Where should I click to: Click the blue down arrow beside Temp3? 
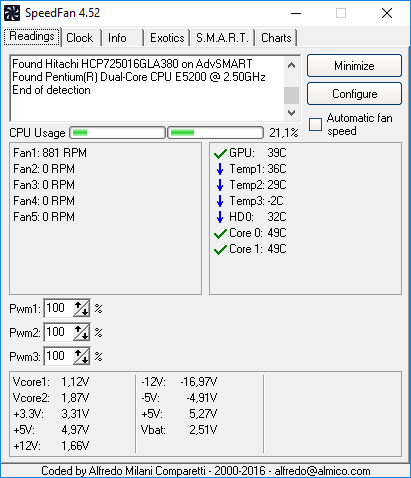[x=220, y=201]
